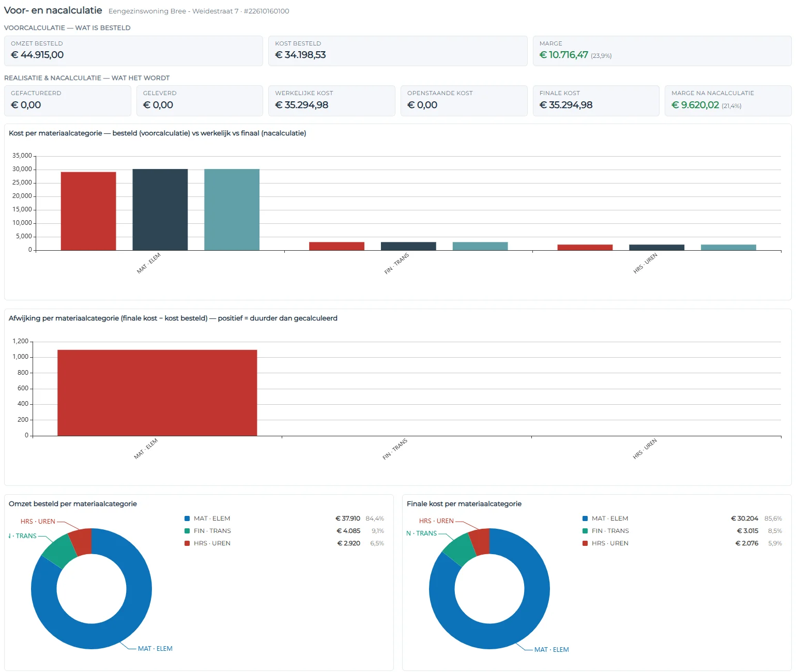
Task: Select the Kost besteld value € 34.198,53
Action: (x=300, y=55)
